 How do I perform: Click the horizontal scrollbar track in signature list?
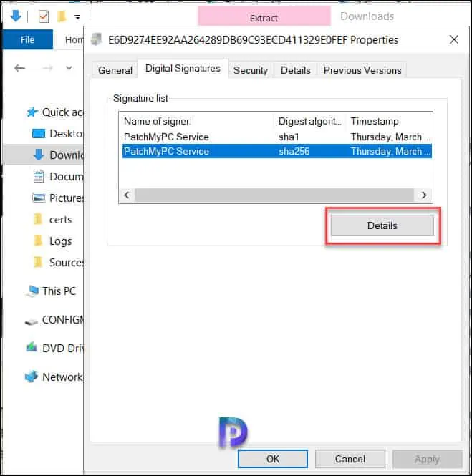click(274, 195)
